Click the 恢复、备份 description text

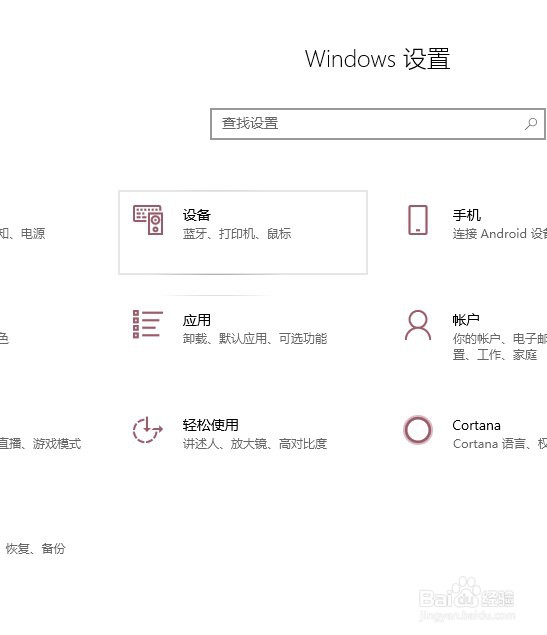[35, 549]
